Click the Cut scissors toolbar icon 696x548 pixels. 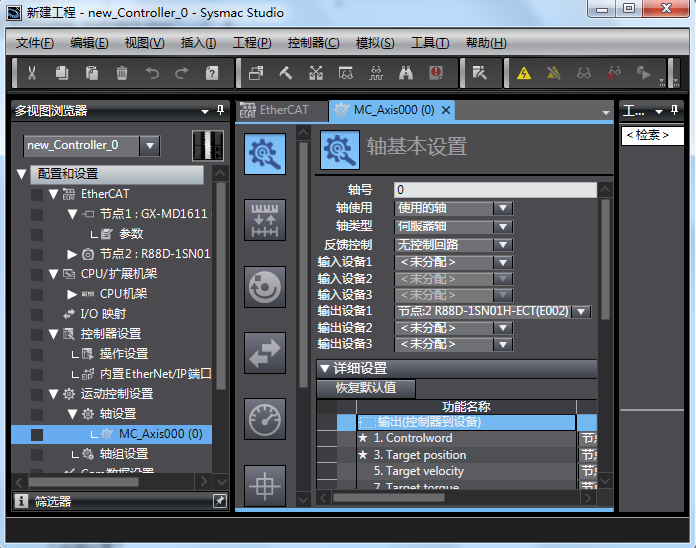32,73
